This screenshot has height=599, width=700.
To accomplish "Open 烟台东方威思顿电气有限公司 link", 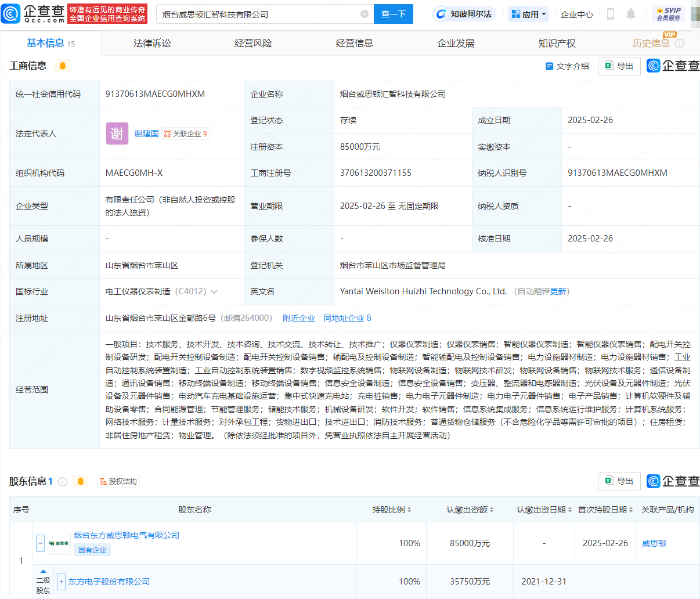I will tap(127, 535).
